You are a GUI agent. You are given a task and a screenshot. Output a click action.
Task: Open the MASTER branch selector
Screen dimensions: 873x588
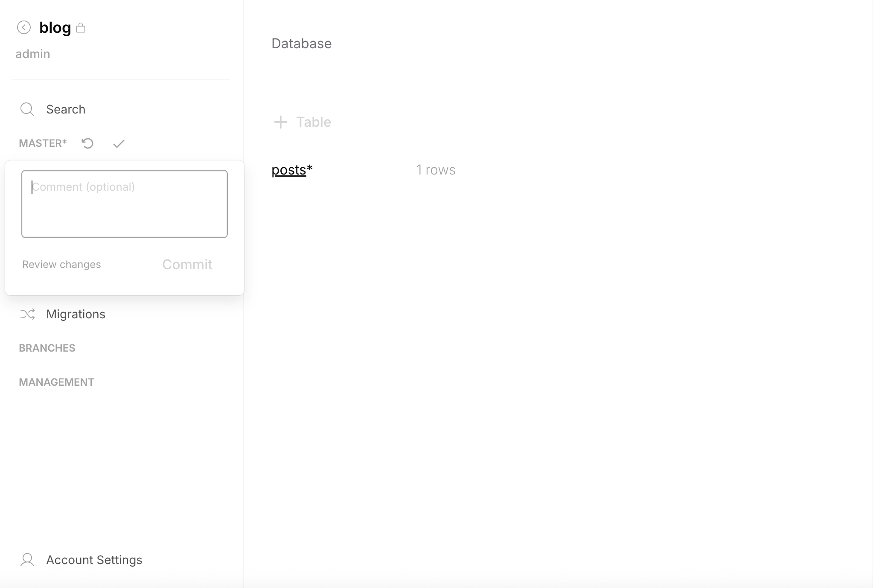pyautogui.click(x=43, y=143)
